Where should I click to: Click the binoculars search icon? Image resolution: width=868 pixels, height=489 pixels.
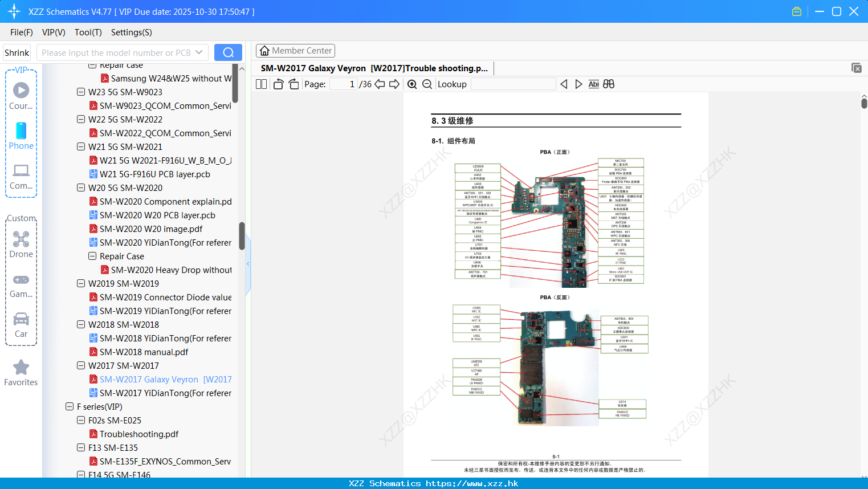click(x=609, y=84)
